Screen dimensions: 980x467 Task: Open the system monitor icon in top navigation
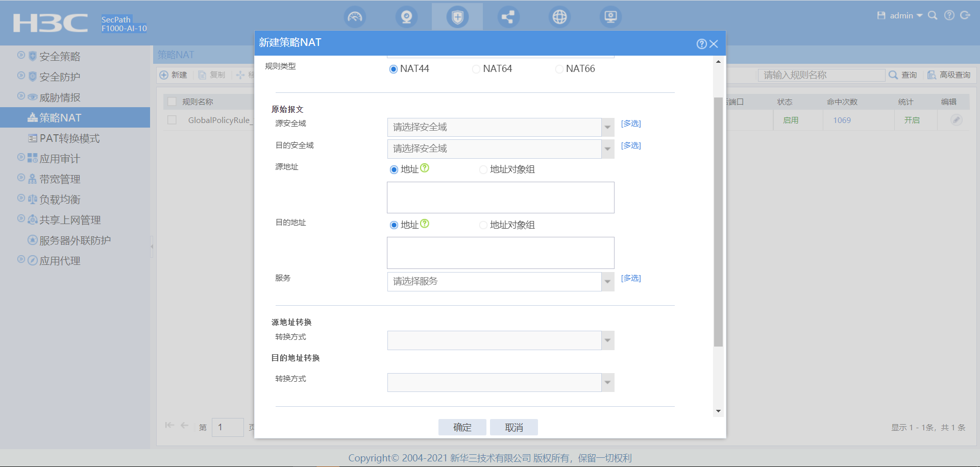[610, 17]
